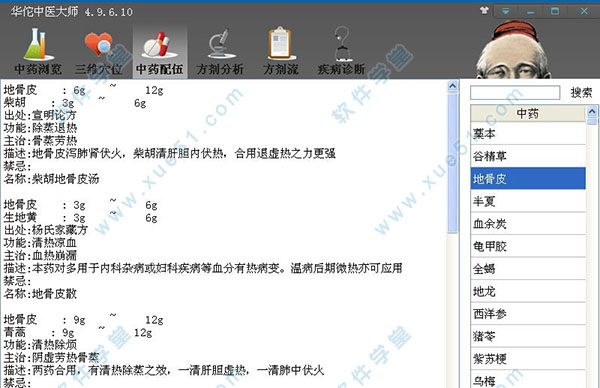The height and width of the screenshot is (388, 600).
Task: Select 地骨皮 highlighted herb row
Action: [528, 178]
